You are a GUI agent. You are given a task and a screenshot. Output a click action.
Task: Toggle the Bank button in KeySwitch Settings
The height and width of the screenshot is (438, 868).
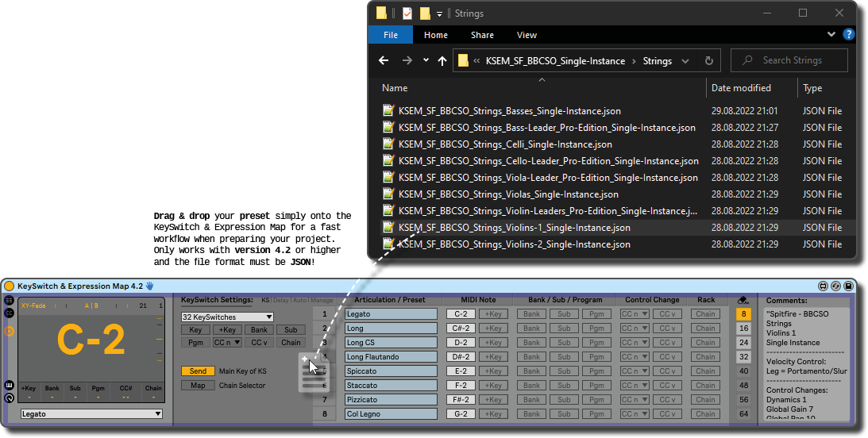[259, 329]
